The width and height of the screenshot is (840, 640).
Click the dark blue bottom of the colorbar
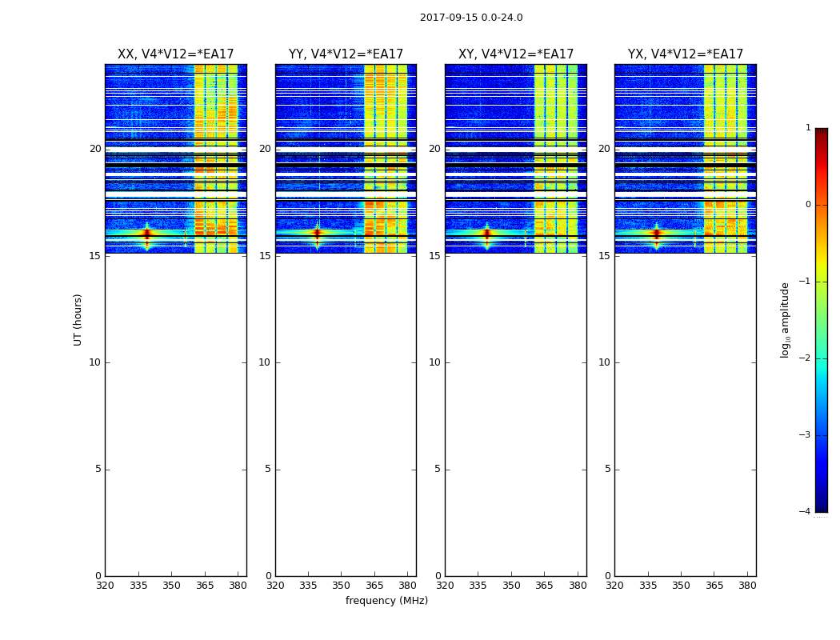(x=822, y=506)
